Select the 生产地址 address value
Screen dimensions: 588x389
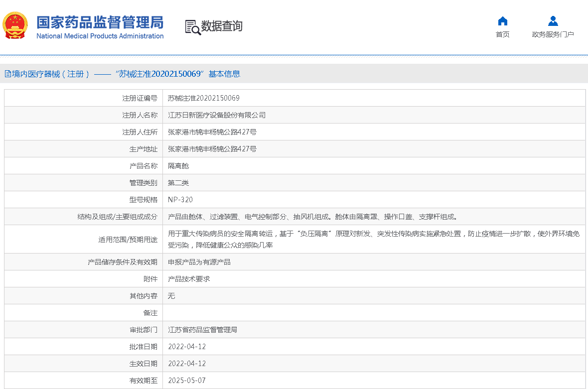point(212,149)
